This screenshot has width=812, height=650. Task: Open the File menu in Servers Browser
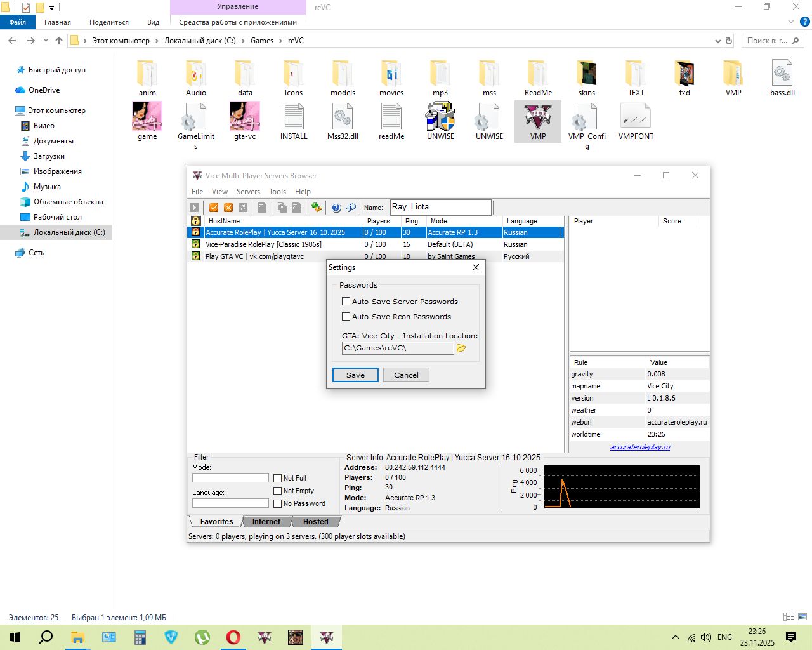197,192
